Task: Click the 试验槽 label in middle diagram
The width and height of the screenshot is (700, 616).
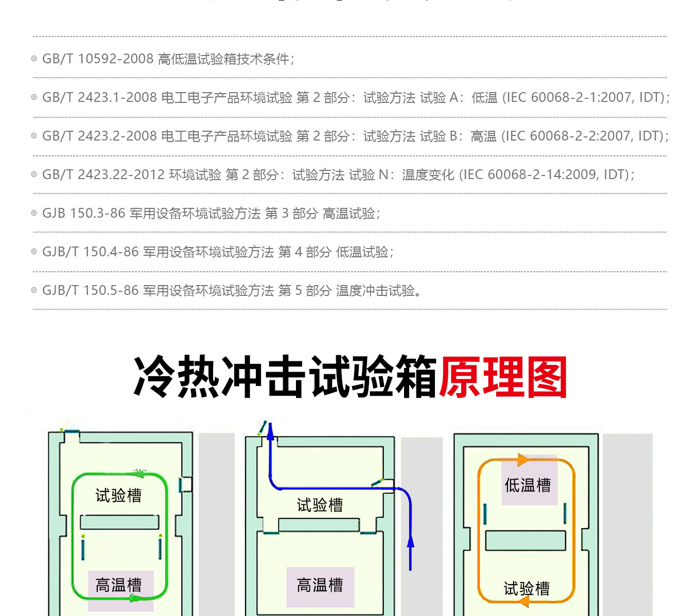Action: coord(320,505)
